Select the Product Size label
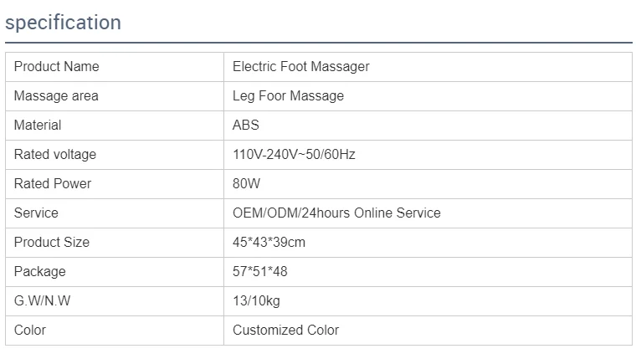Screen dimensions: 636x364 pyautogui.click(x=52, y=243)
